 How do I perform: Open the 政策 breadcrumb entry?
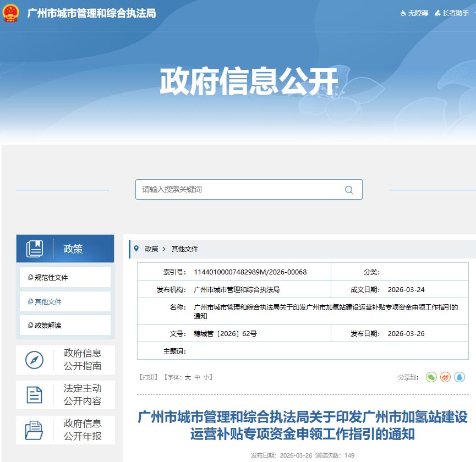click(151, 248)
